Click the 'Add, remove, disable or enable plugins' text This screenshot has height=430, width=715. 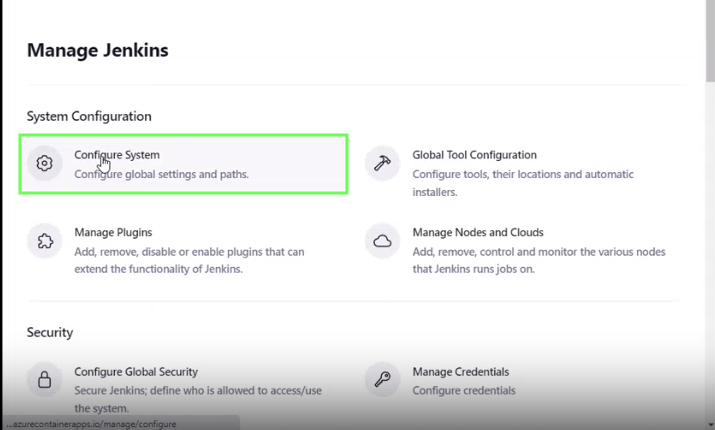click(189, 252)
